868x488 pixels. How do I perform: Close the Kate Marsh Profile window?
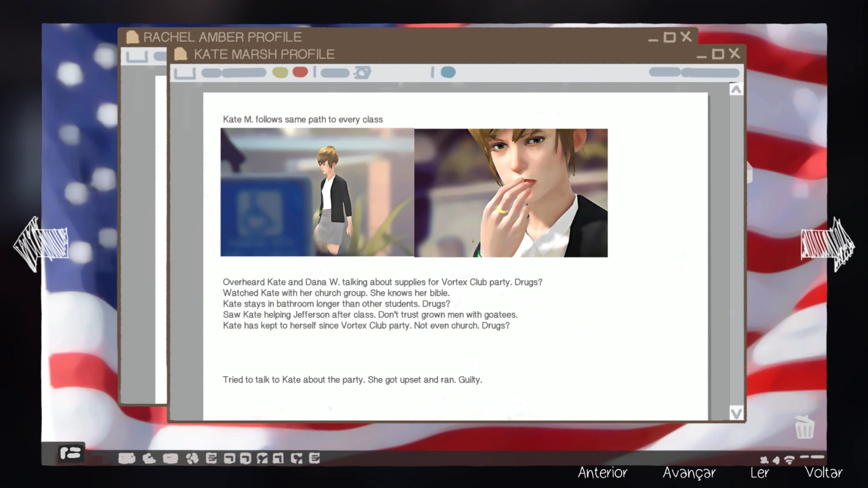[x=735, y=53]
